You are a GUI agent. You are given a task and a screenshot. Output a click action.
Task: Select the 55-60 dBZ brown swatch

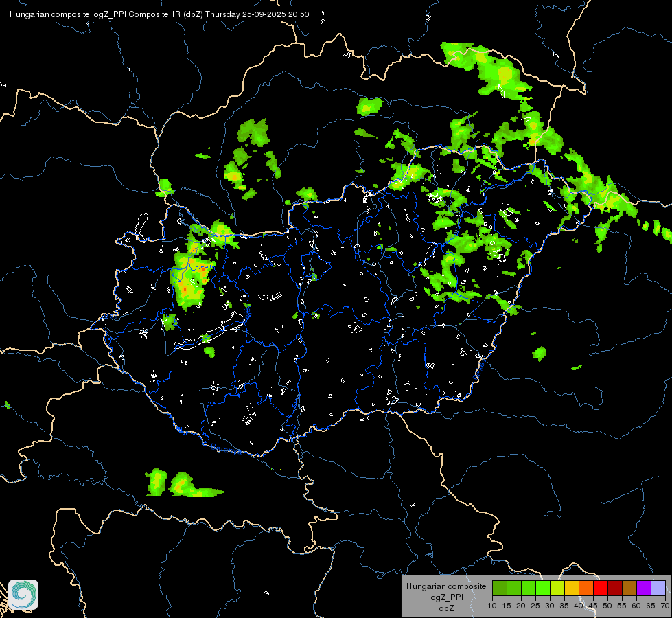(629, 588)
